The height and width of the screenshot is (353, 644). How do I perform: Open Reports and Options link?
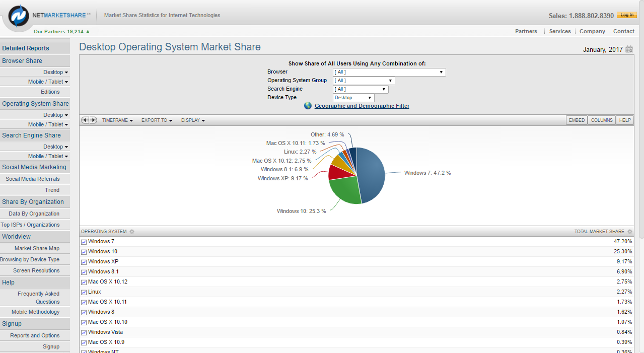tap(35, 335)
